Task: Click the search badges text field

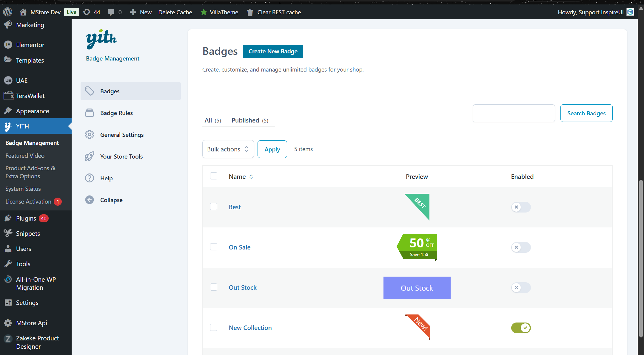Action: [514, 113]
